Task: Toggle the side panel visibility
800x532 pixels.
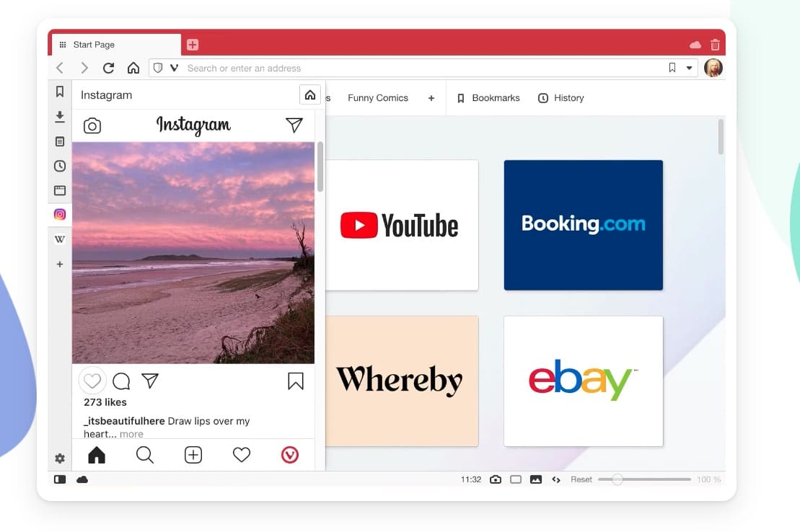Action: pos(60,479)
